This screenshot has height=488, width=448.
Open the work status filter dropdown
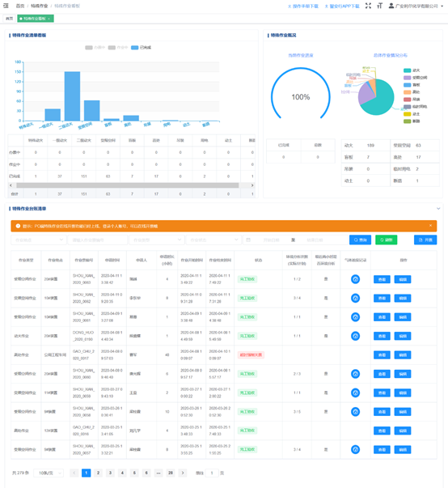(213, 240)
